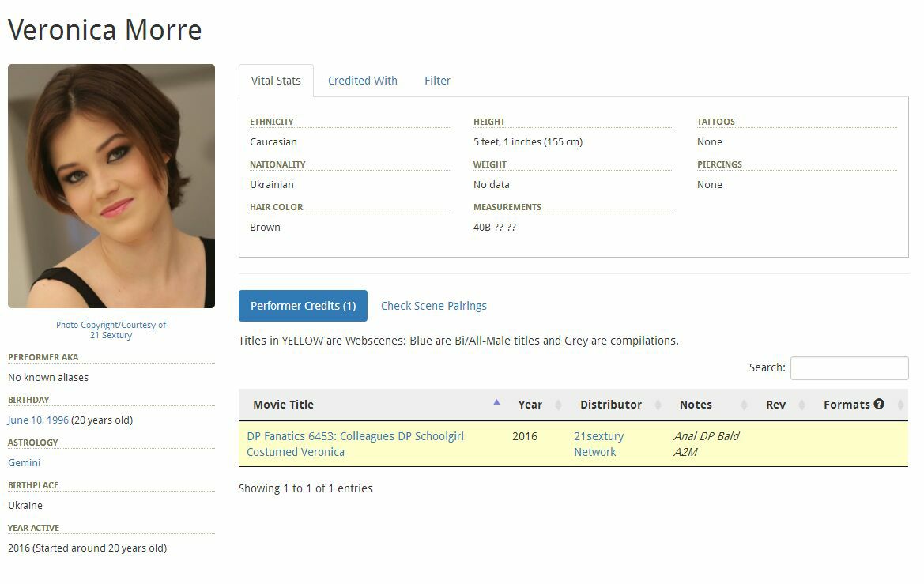The width and height of the screenshot is (924, 584).
Task: Click the performer profile photo
Action: (111, 187)
